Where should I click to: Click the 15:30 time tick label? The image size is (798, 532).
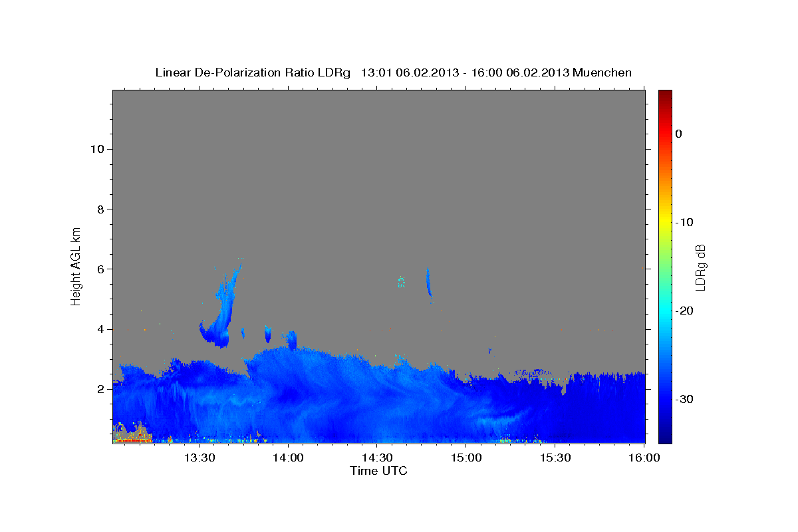click(555, 458)
